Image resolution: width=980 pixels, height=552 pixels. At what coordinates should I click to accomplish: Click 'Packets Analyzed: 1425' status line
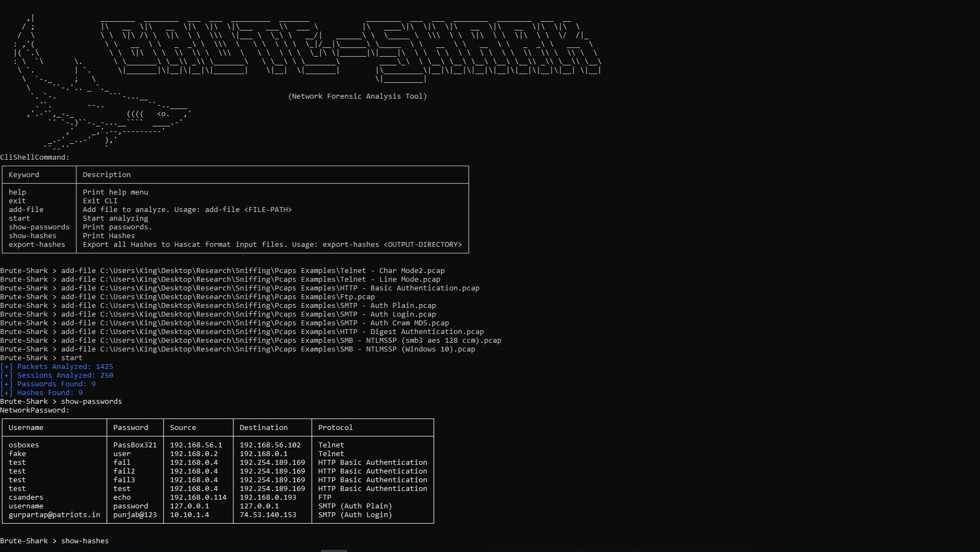[x=57, y=367]
